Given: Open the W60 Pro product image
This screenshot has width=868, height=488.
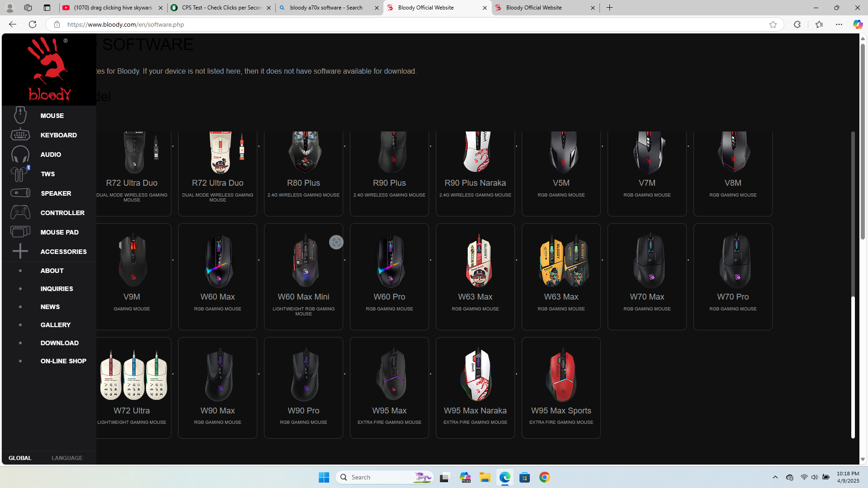Looking at the screenshot, I should (391, 261).
